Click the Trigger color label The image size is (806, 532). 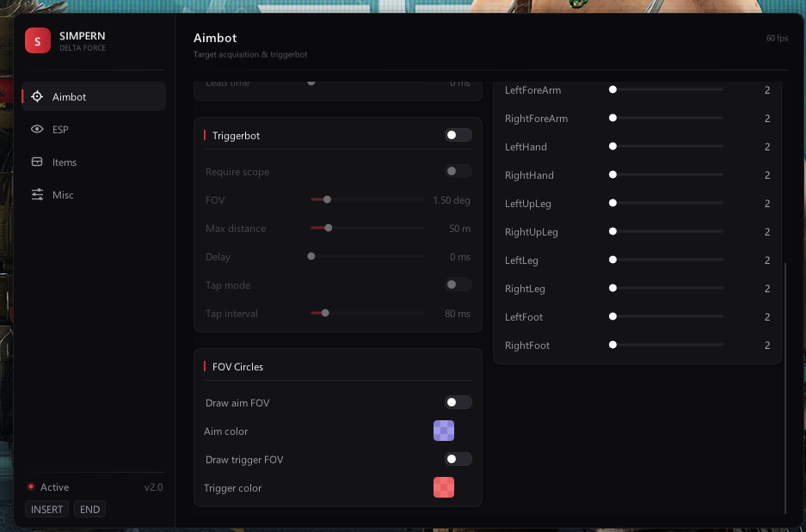[x=232, y=488]
